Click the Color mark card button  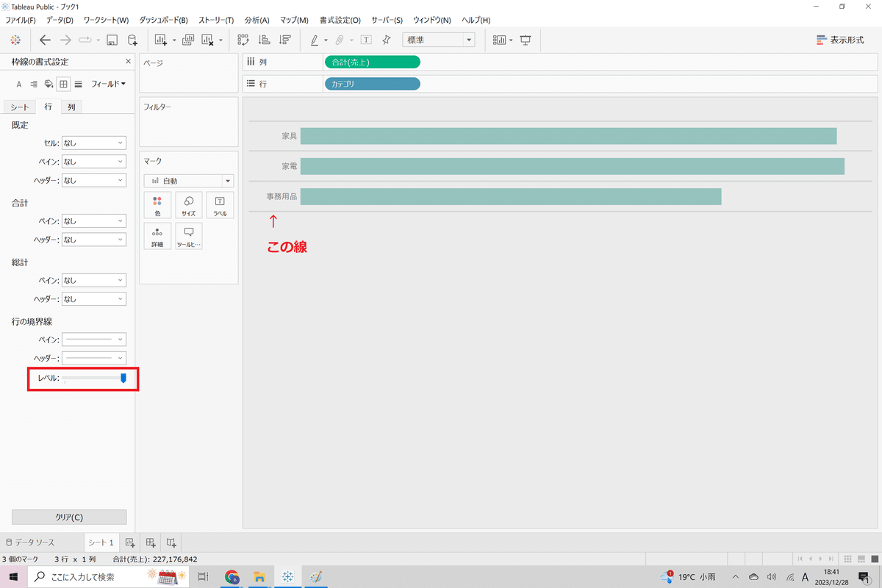[x=157, y=205]
